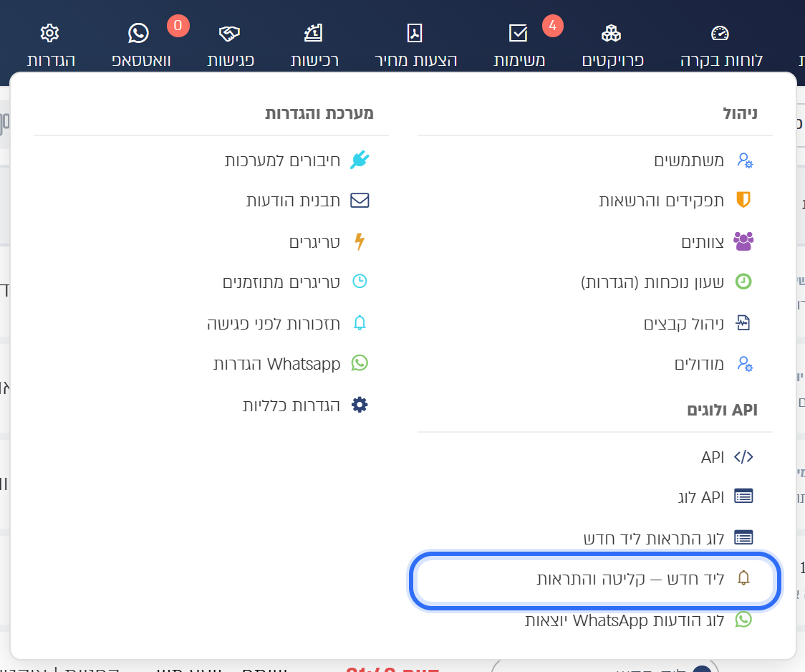Navigate to פרויקטים
Screen dimensions: 805x672
click(613, 60)
